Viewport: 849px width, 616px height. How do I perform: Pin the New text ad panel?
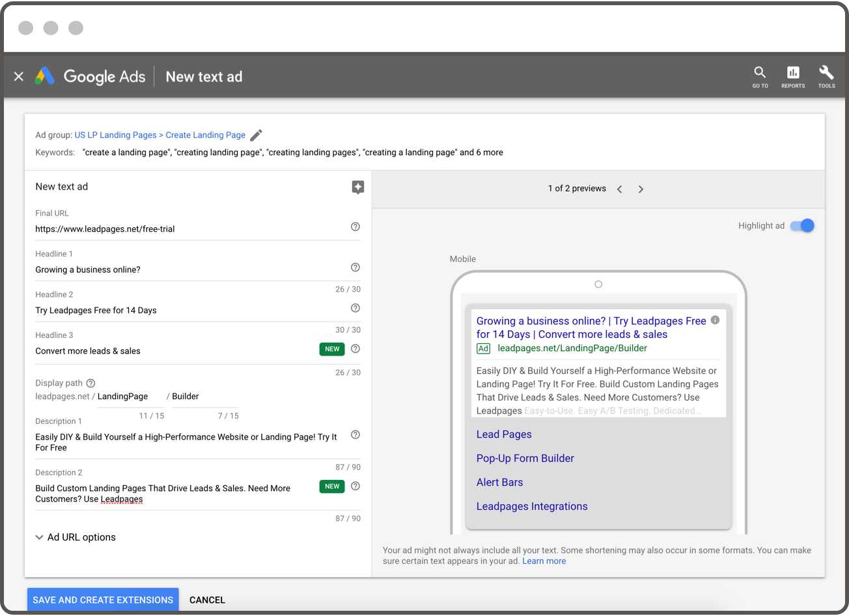tap(357, 187)
